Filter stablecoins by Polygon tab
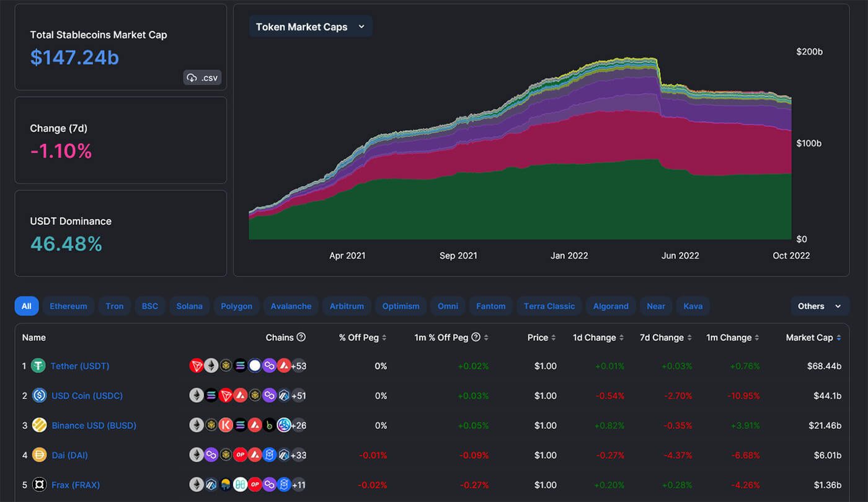Screen dimensions: 868x502 (x=236, y=306)
